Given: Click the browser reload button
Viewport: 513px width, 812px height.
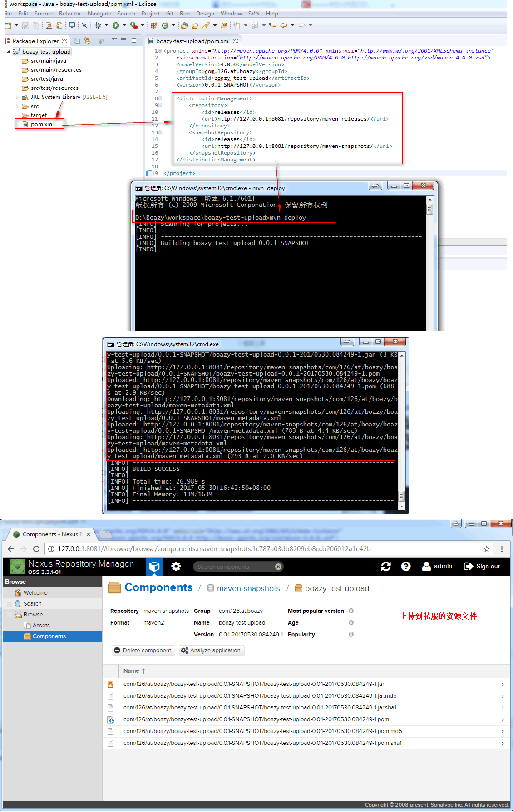Looking at the screenshot, I should pos(37,549).
